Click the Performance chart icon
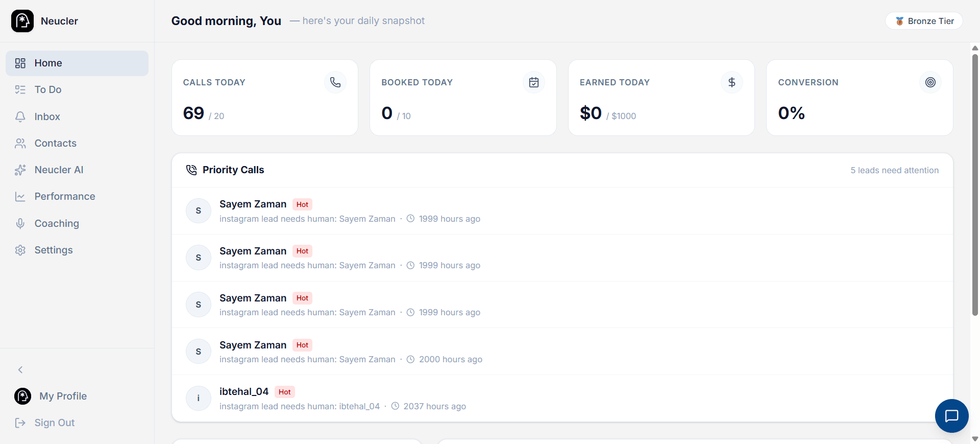980x444 pixels. [20, 197]
